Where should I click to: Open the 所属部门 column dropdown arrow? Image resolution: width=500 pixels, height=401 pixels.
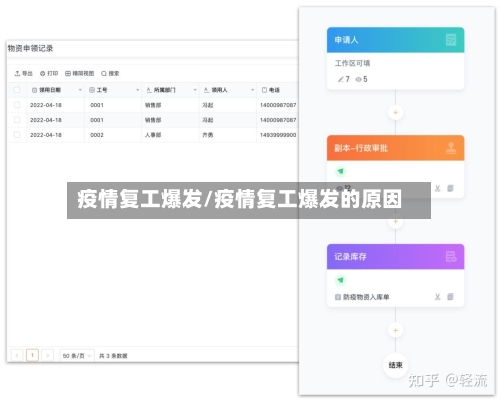point(195,90)
